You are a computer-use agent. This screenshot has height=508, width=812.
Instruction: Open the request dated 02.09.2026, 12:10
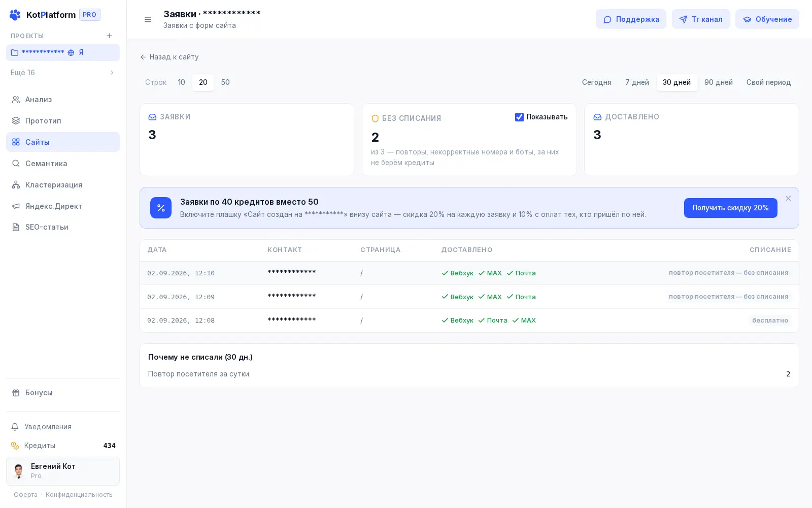tap(469, 273)
